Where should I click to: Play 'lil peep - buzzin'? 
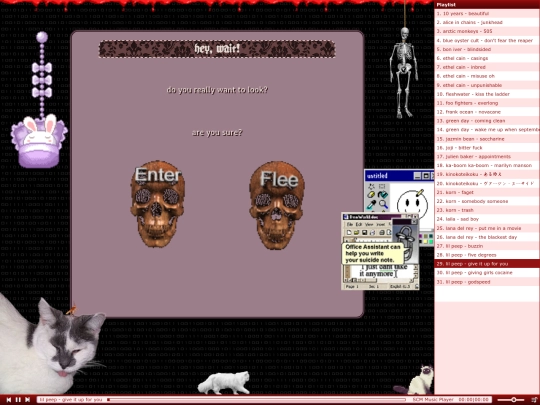click(x=487, y=246)
